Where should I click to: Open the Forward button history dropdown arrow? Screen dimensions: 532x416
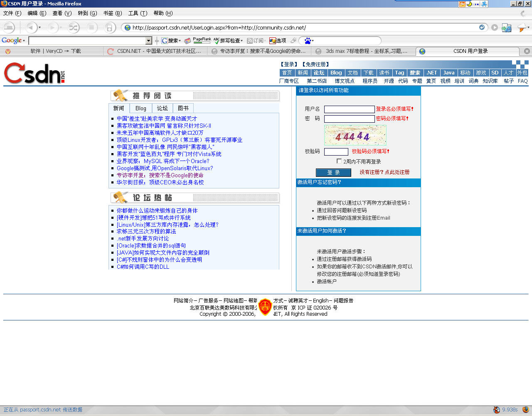click(61, 27)
